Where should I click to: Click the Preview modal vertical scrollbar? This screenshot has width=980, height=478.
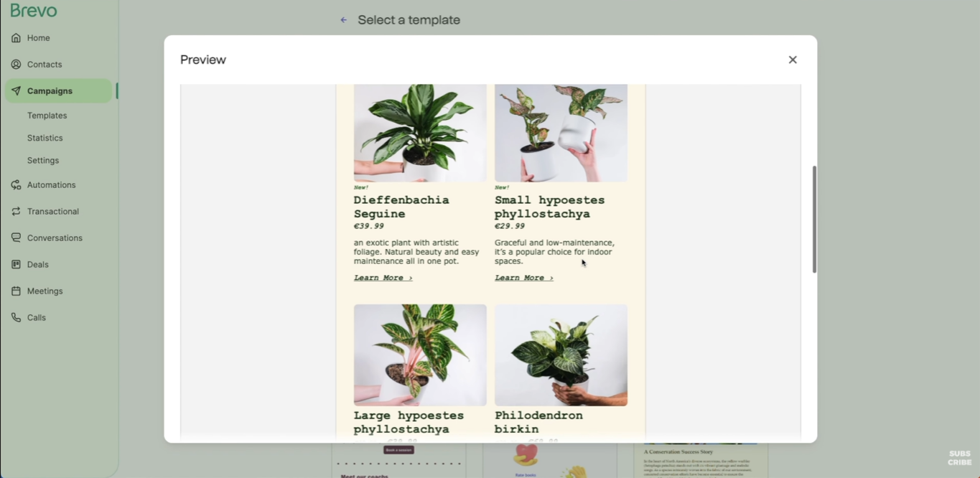(x=814, y=220)
